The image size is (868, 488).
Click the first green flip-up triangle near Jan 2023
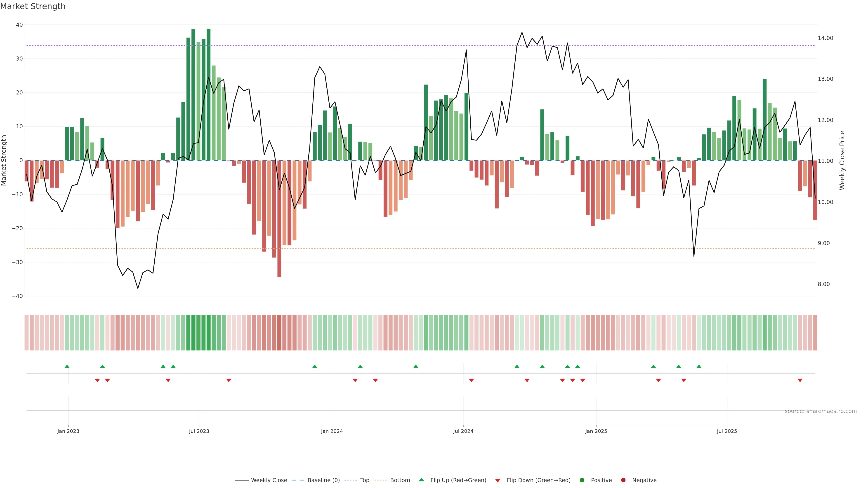point(67,366)
